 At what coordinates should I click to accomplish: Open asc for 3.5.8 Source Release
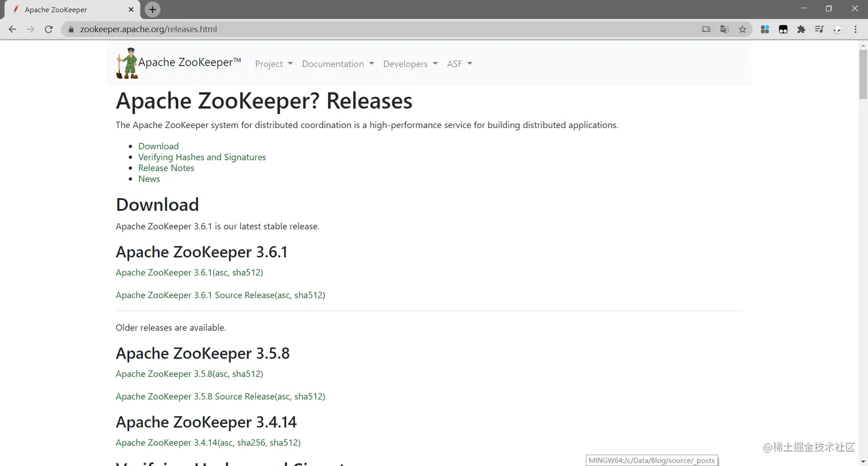[284, 396]
